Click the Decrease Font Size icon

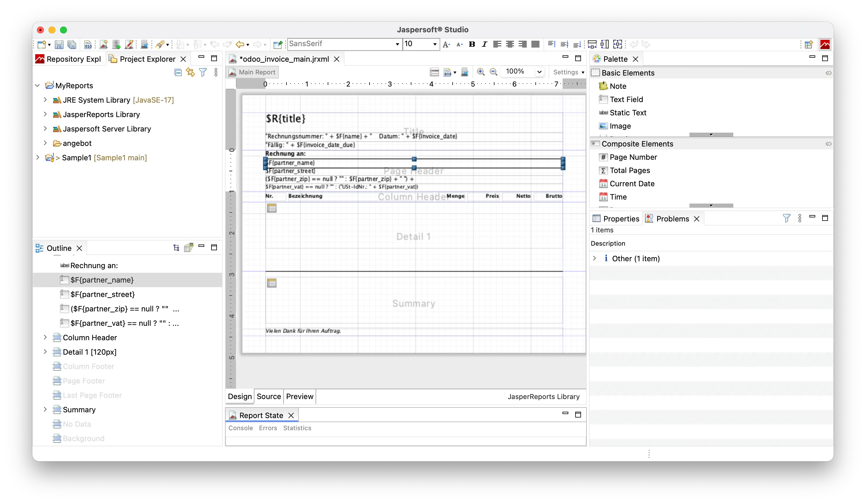pos(460,44)
